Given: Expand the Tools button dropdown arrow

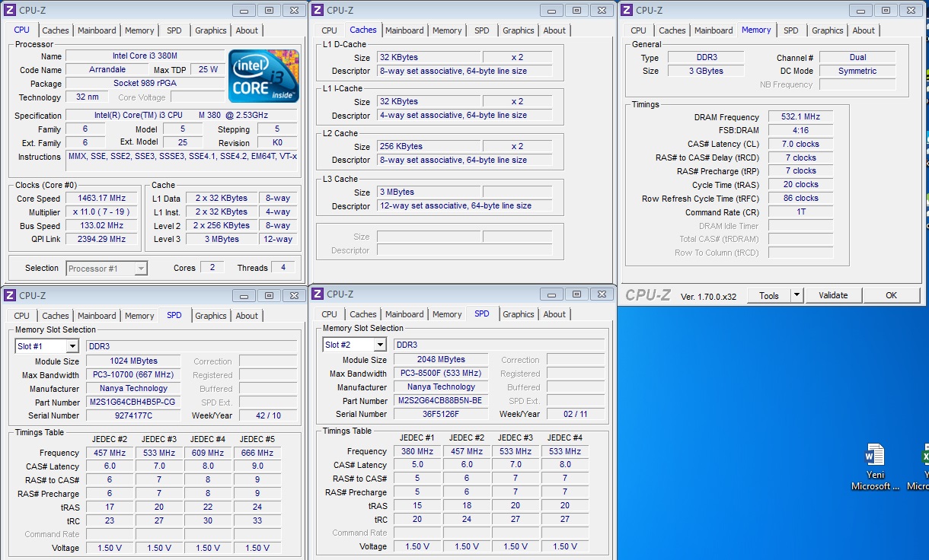Looking at the screenshot, I should click(x=797, y=295).
